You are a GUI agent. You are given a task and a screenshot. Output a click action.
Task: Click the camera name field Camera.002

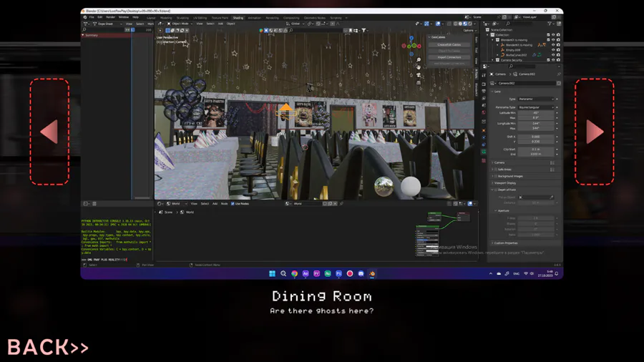click(527, 83)
